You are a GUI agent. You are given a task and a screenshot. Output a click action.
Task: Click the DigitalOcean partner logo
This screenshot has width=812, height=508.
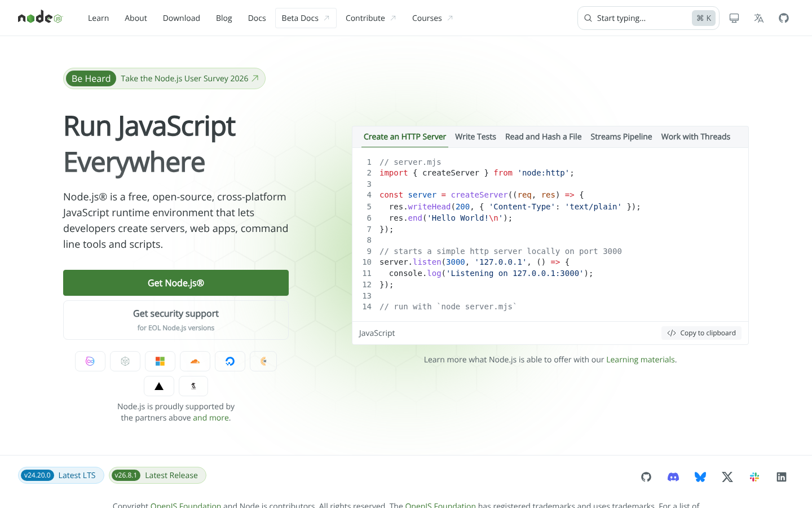coord(230,361)
